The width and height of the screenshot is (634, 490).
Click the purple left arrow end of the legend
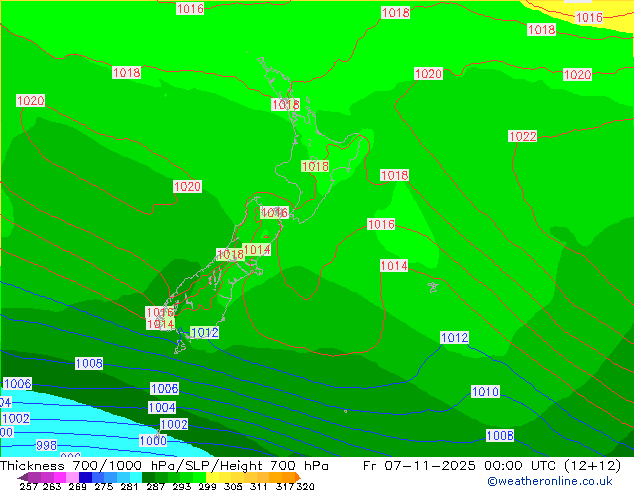23,477
